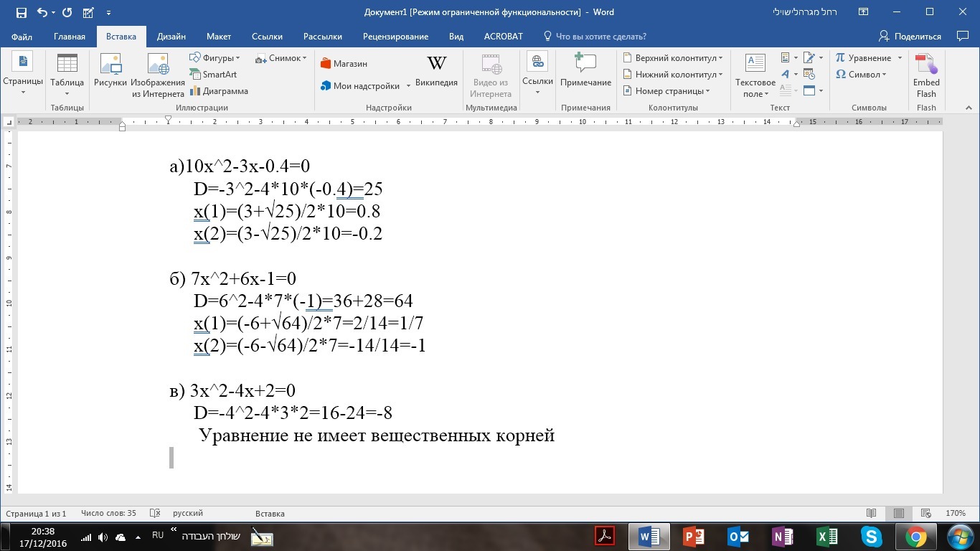Open PowerPoint from the taskbar
The width and height of the screenshot is (980, 551).
[x=694, y=537]
